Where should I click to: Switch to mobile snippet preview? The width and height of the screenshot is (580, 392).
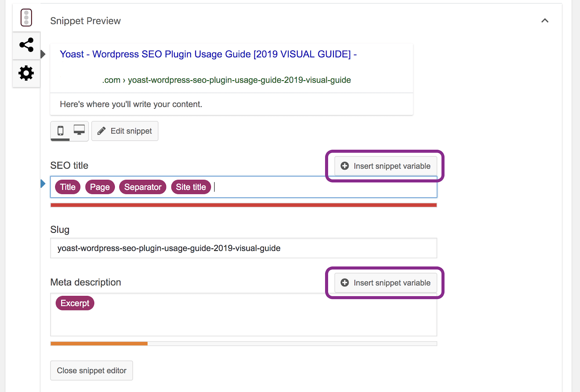tap(61, 131)
